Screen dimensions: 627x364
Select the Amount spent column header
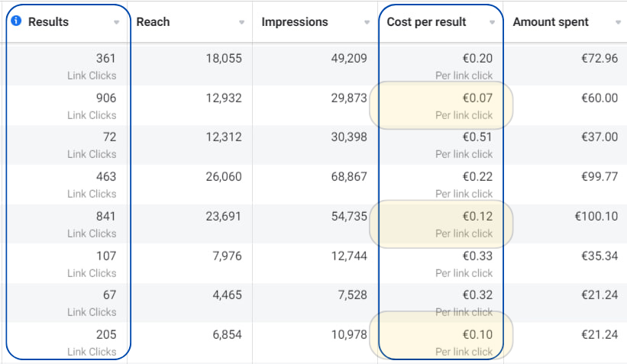click(x=551, y=21)
